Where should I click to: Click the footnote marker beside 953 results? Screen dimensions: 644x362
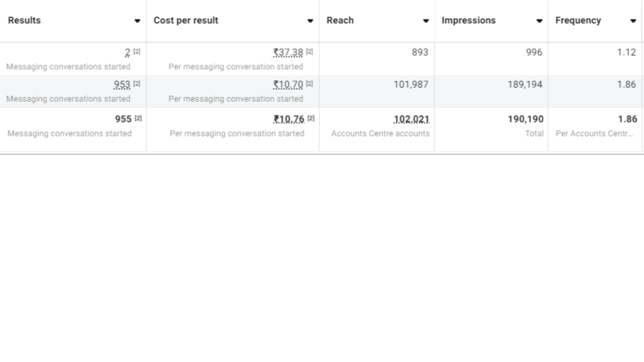[x=136, y=84]
